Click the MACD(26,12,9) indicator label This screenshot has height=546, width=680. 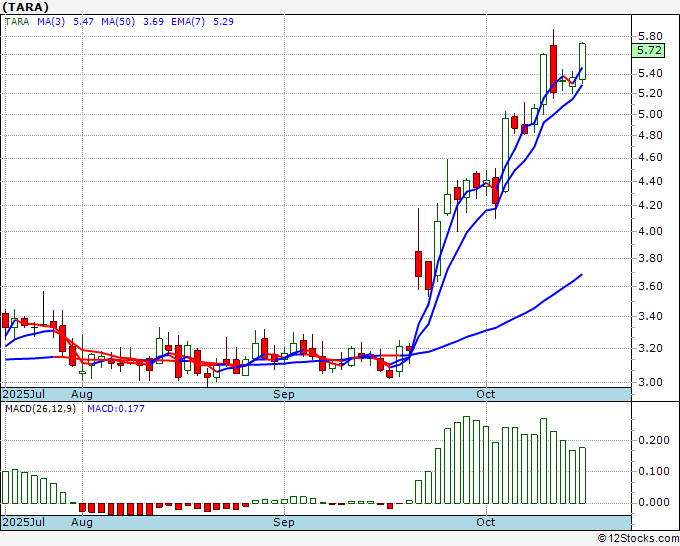[x=40, y=409]
